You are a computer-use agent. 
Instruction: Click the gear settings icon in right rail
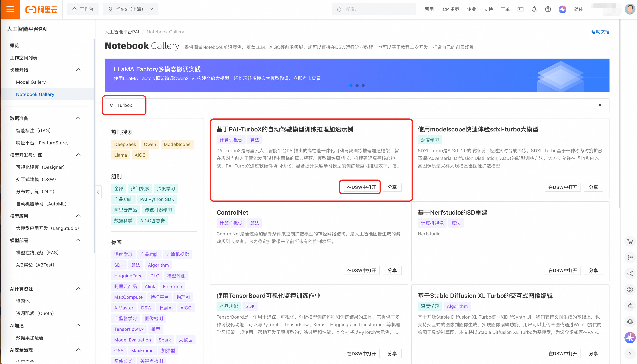point(630,289)
